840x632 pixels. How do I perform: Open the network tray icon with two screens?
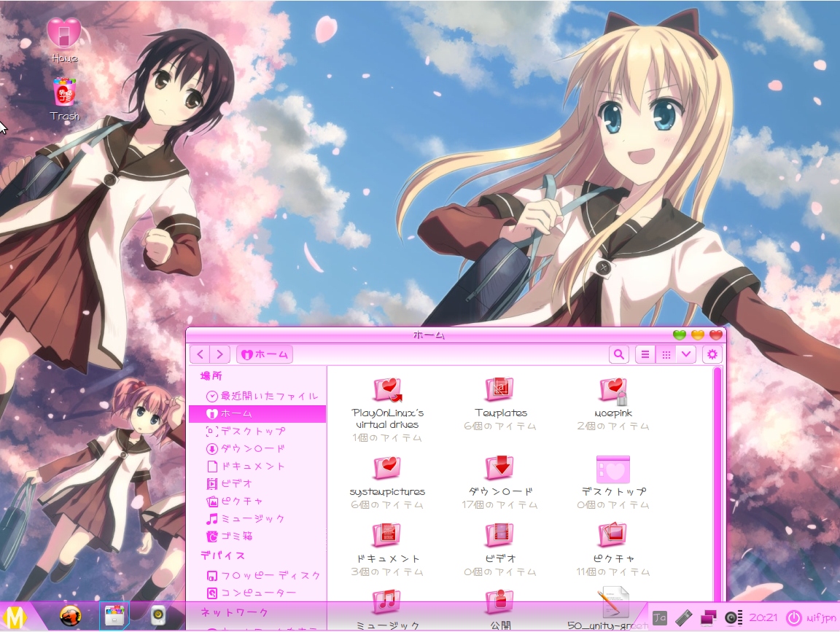click(708, 618)
